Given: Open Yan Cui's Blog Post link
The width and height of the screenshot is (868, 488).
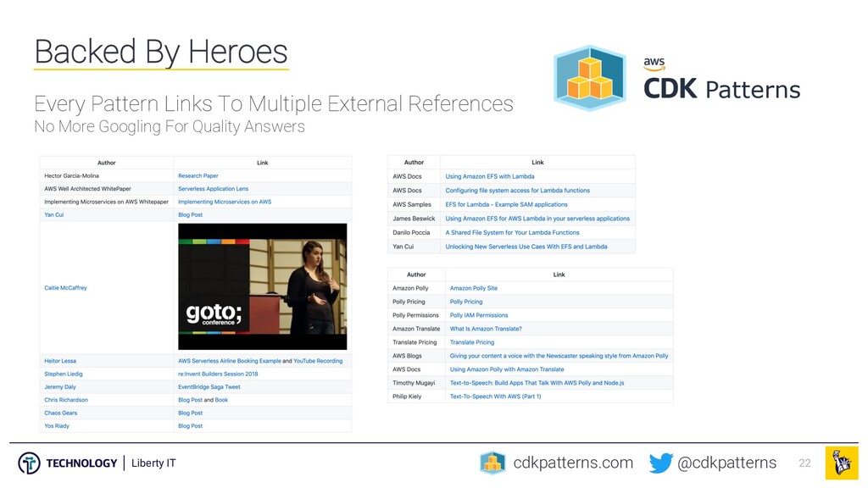Looking at the screenshot, I should pyautogui.click(x=191, y=214).
